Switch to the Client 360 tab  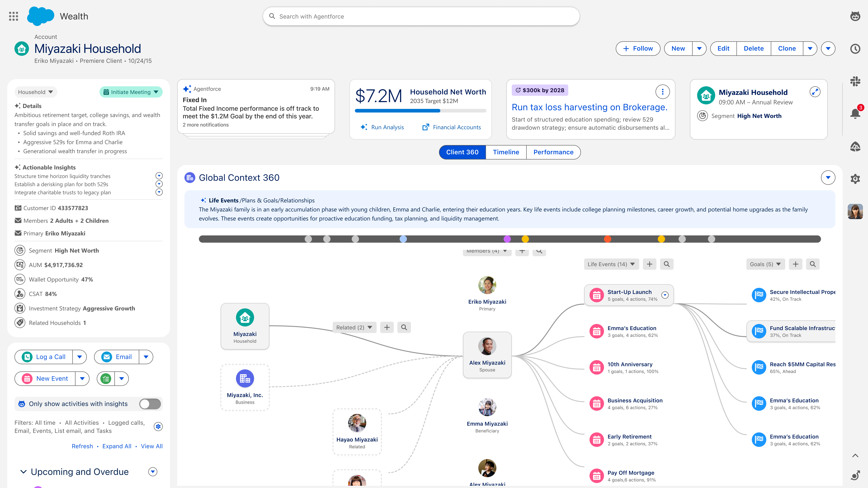462,152
